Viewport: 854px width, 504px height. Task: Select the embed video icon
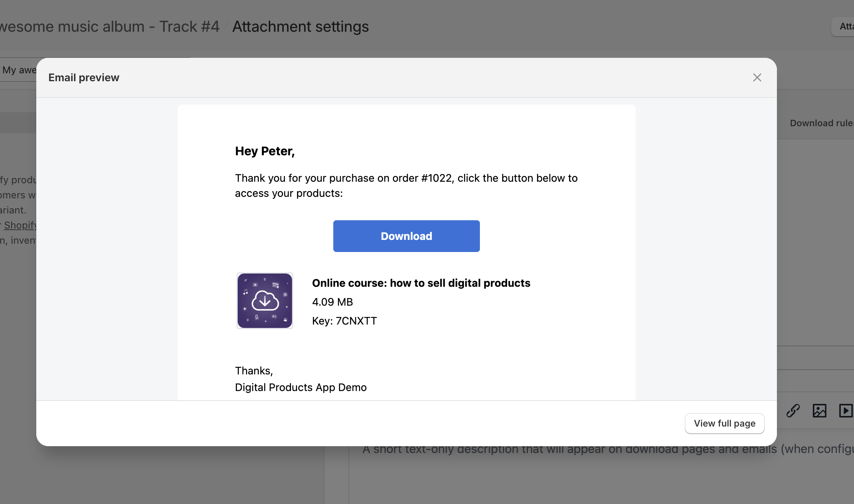click(x=846, y=411)
